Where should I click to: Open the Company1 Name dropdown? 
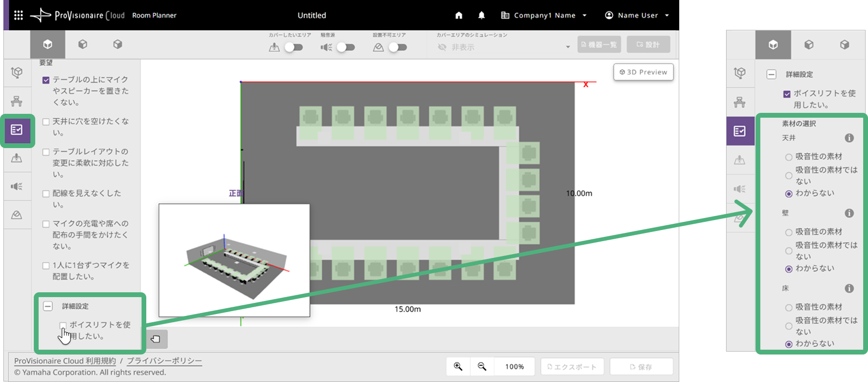pos(544,15)
